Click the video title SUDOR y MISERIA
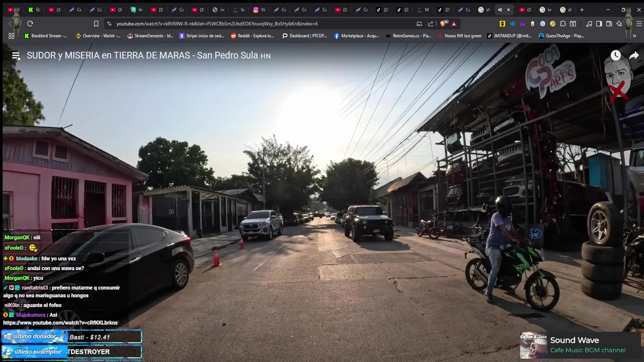644x362 pixels. tap(148, 55)
